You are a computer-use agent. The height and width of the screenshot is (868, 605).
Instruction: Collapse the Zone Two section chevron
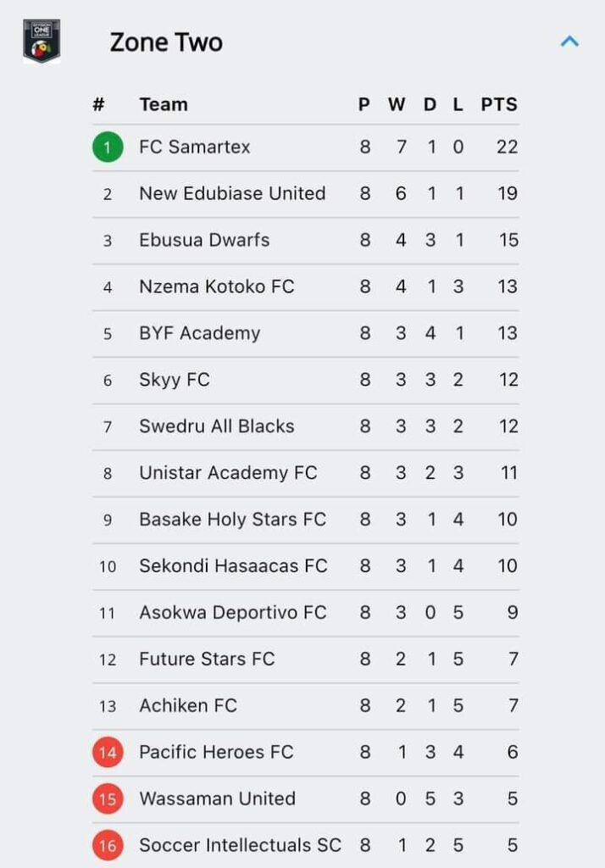[569, 42]
